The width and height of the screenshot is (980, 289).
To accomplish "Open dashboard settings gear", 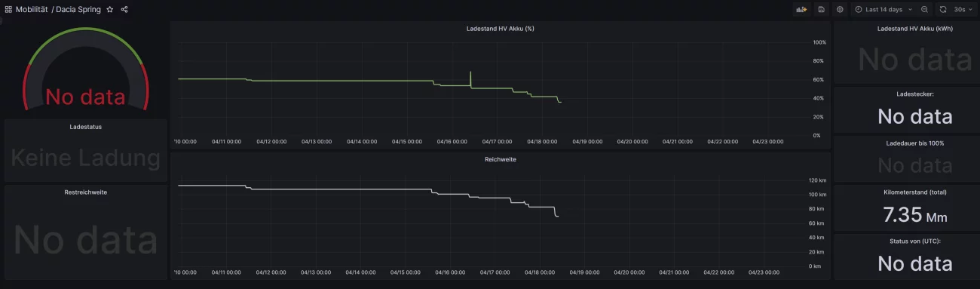I will click(841, 9).
